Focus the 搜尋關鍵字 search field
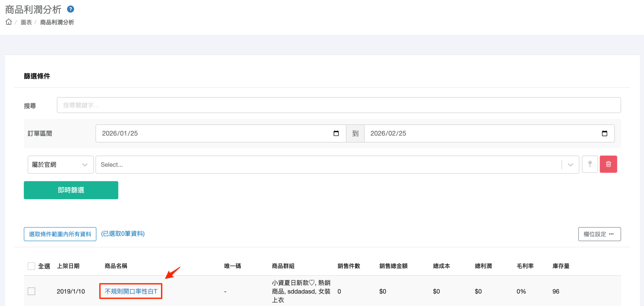The image size is (644, 306). click(339, 105)
